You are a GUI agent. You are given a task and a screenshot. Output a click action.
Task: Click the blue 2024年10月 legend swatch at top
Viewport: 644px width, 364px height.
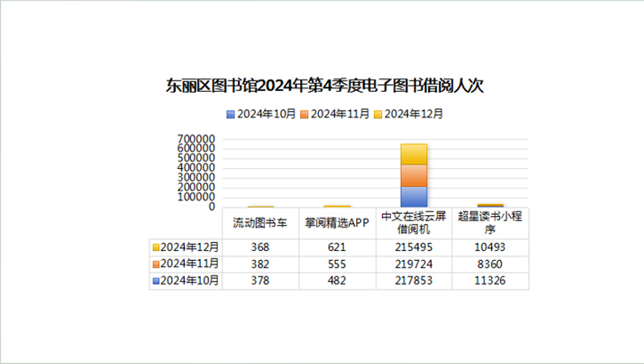pyautogui.click(x=230, y=114)
